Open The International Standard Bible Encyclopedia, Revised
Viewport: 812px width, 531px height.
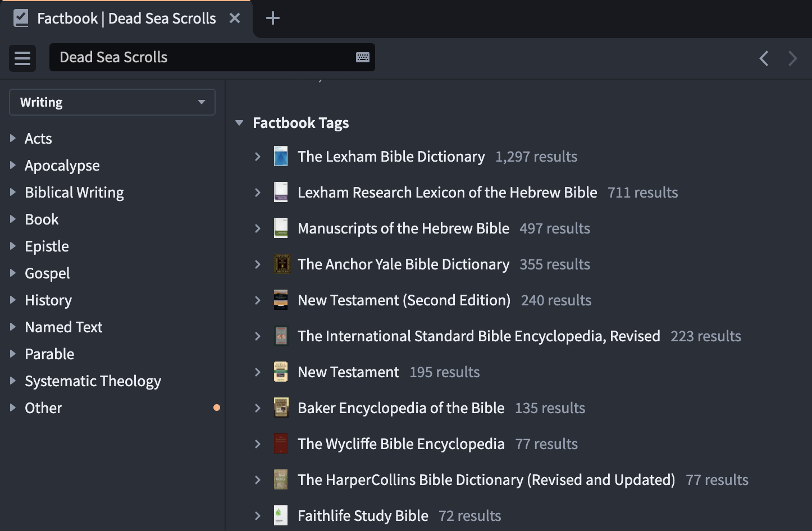tap(478, 336)
